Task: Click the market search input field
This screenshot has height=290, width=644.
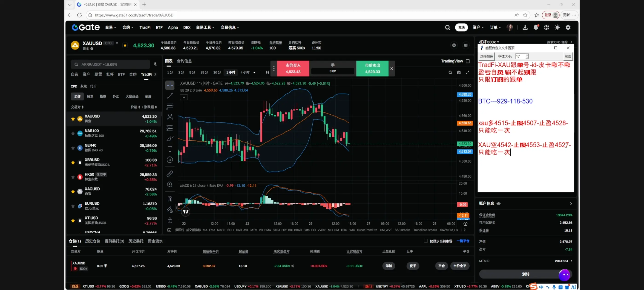Action: tap(110, 64)
